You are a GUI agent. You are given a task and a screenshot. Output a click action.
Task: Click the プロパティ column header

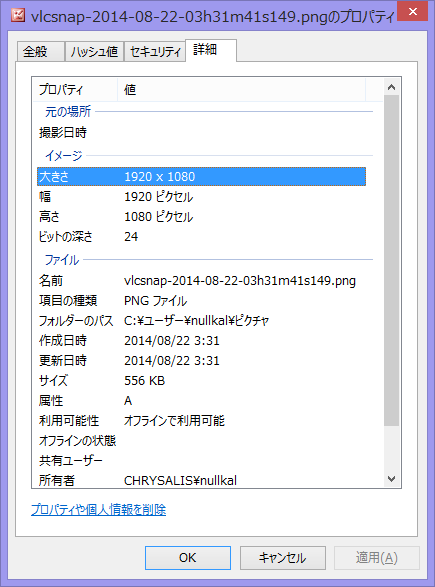75,89
